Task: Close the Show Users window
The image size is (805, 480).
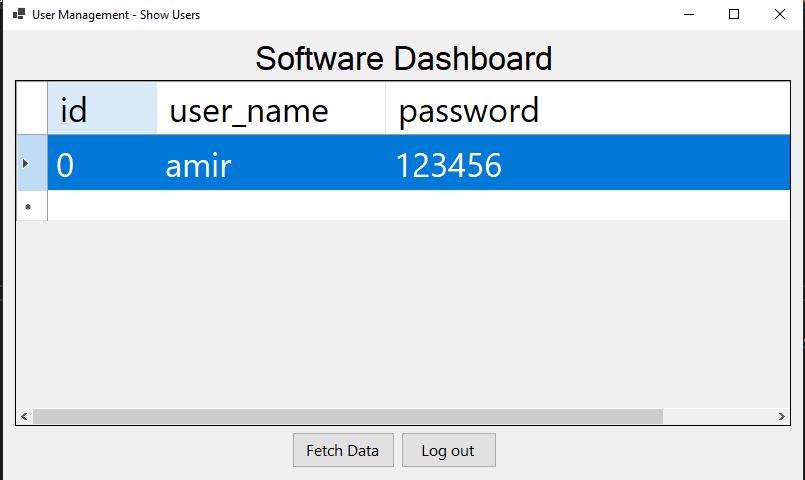Action: pos(780,15)
